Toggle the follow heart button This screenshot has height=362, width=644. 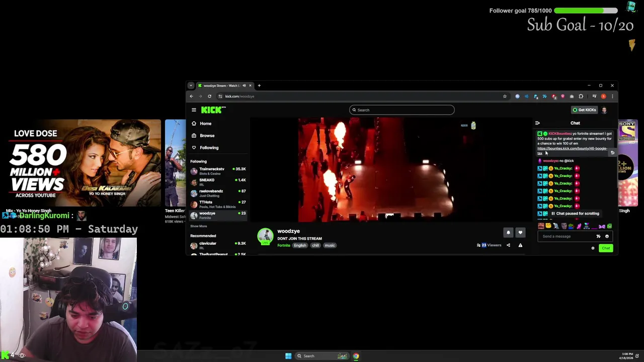click(x=520, y=233)
